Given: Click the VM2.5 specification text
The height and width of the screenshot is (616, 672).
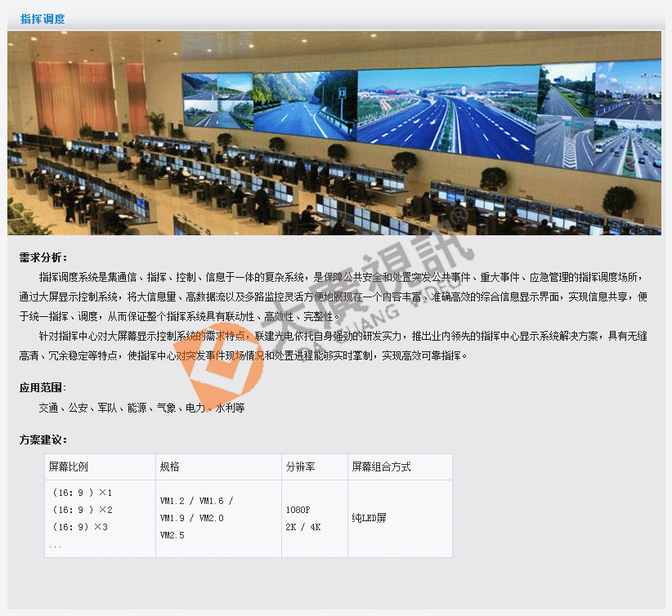Looking at the screenshot, I should (172, 535).
